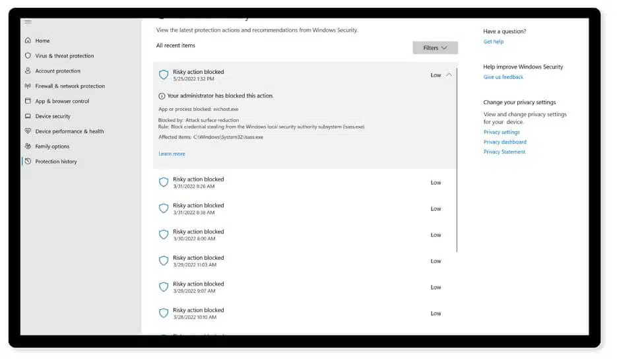The width and height of the screenshot is (617, 364).
Task: Expand Risky action blocked 3/28/2022 10:10 AM
Action: (305, 313)
